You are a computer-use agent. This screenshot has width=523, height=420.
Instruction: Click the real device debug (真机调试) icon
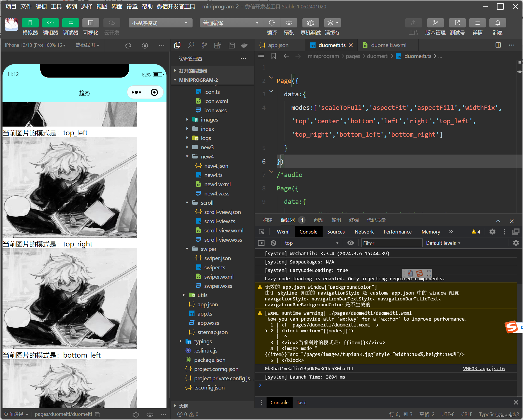point(311,23)
